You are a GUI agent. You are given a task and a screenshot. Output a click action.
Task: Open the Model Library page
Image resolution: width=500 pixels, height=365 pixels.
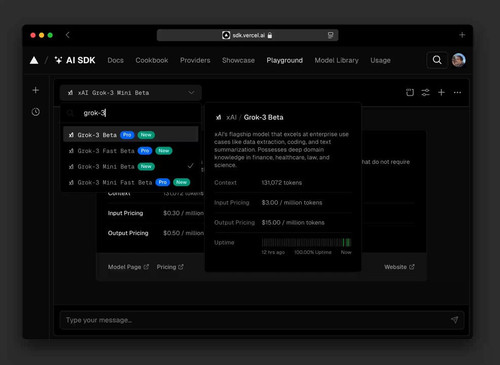point(337,60)
